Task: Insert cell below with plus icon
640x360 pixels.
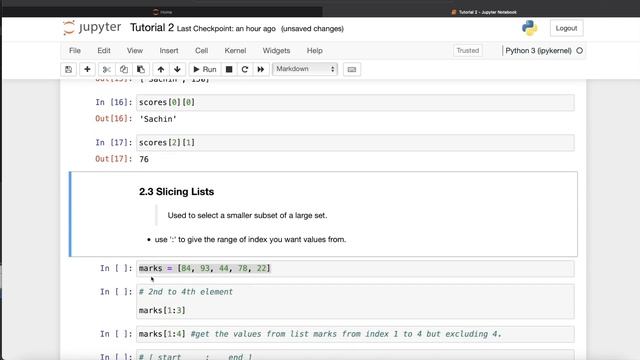Action: pyautogui.click(x=87, y=69)
